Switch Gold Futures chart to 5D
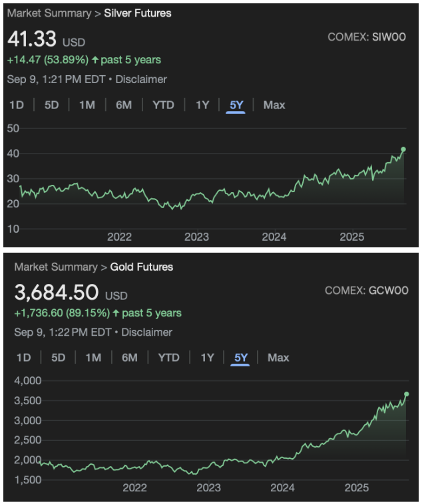Image resolution: width=426 pixels, height=504 pixels. coord(59,358)
